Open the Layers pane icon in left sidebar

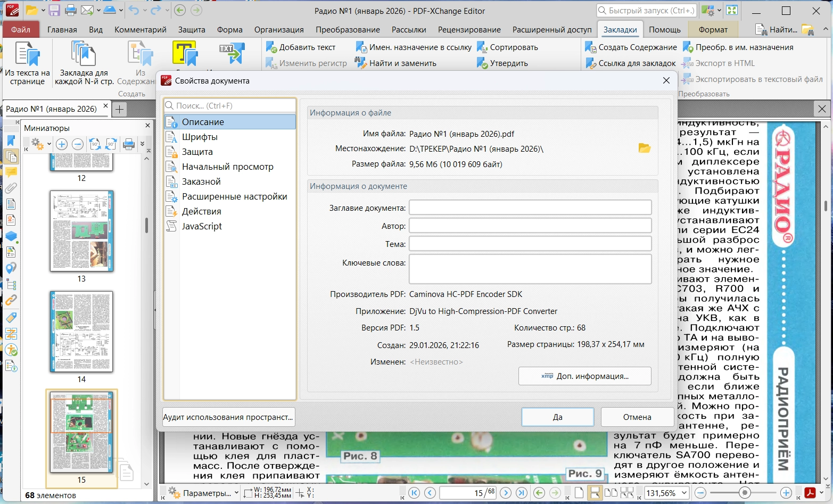11,236
